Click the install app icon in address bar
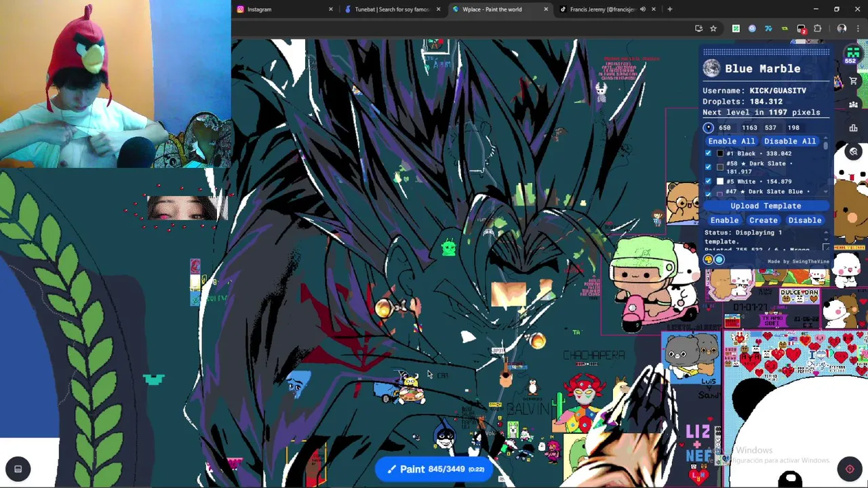This screenshot has height=488, width=868. [698, 28]
